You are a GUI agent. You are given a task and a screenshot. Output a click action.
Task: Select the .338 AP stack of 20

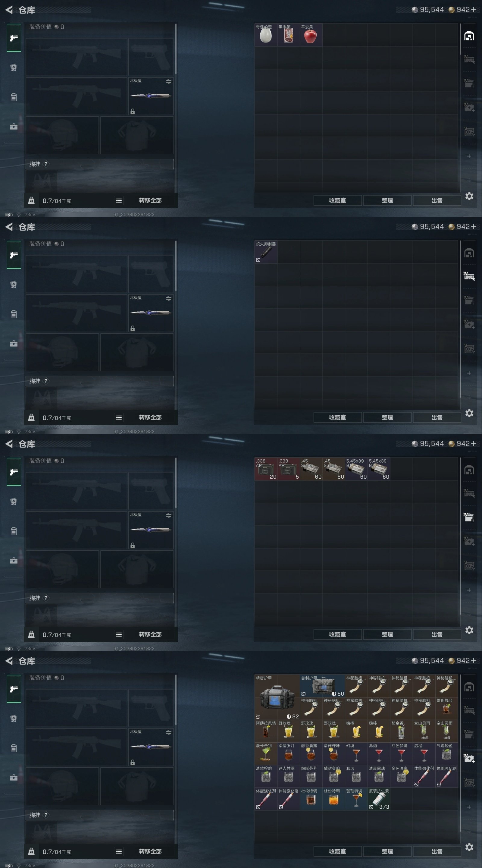pos(266,469)
